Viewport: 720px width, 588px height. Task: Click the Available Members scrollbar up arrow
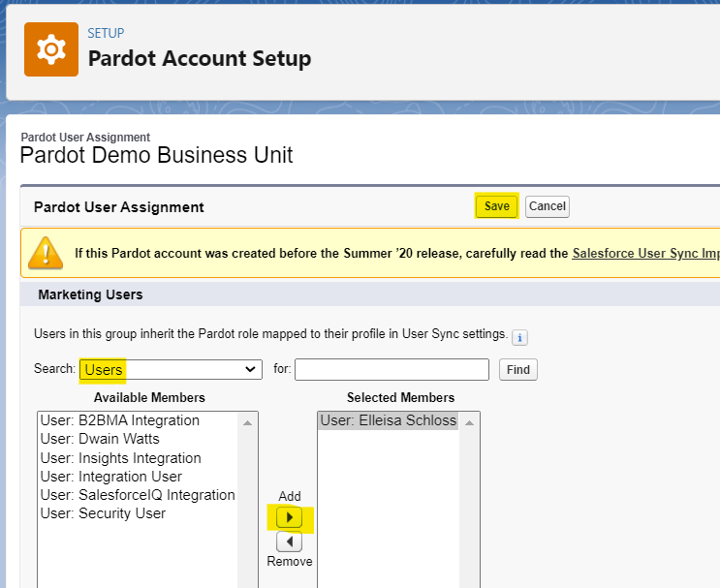click(x=247, y=422)
